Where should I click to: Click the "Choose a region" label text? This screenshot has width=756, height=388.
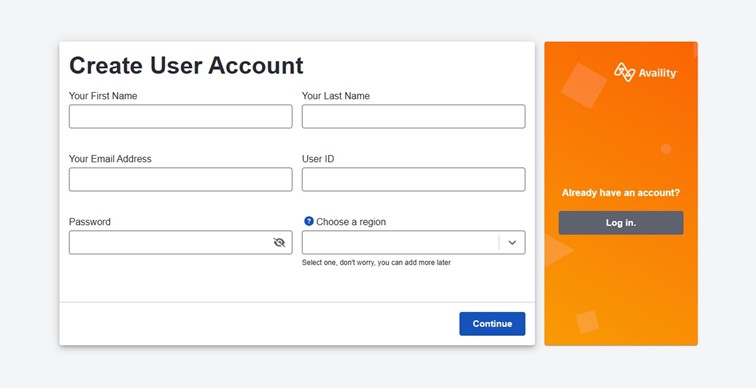point(351,222)
